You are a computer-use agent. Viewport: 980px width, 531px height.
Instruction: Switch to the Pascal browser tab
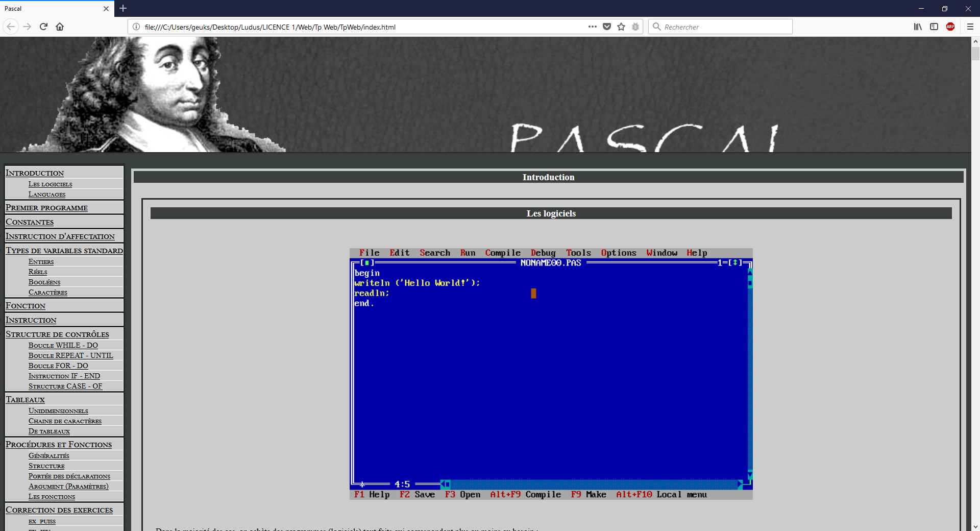click(x=51, y=8)
